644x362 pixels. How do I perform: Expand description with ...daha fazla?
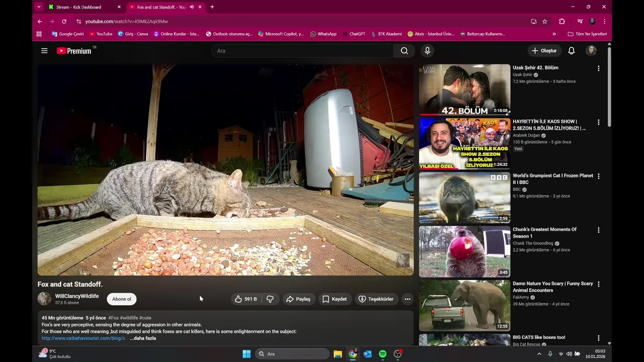click(x=143, y=338)
